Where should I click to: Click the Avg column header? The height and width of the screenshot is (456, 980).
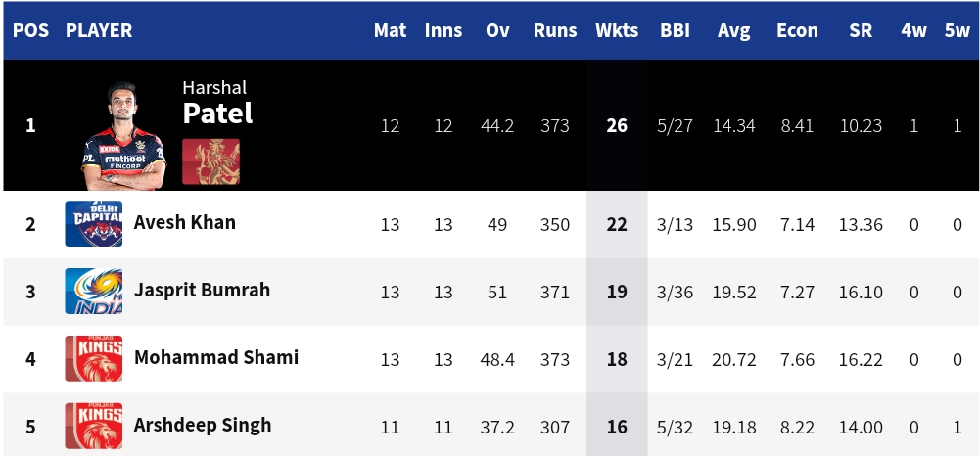[733, 30]
